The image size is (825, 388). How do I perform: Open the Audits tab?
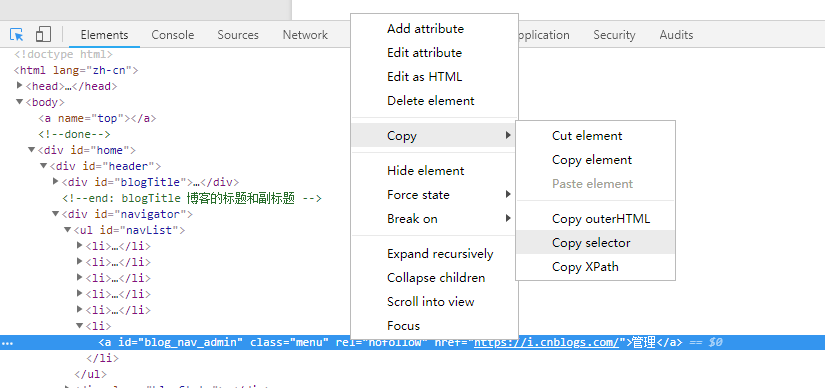click(x=676, y=35)
